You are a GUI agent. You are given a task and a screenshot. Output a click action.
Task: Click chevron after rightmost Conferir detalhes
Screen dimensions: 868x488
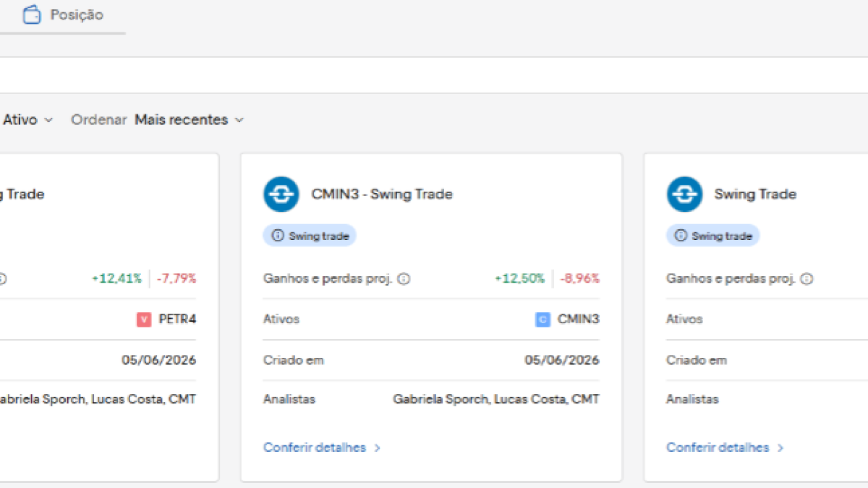(780, 448)
